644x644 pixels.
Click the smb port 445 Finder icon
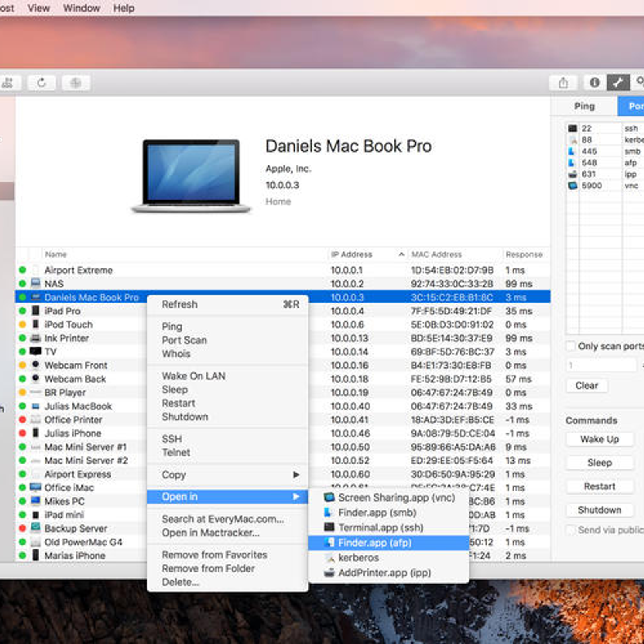point(572,151)
